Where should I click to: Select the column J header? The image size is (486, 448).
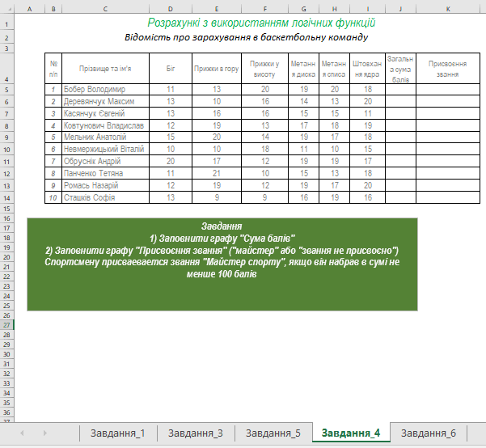coord(400,9)
